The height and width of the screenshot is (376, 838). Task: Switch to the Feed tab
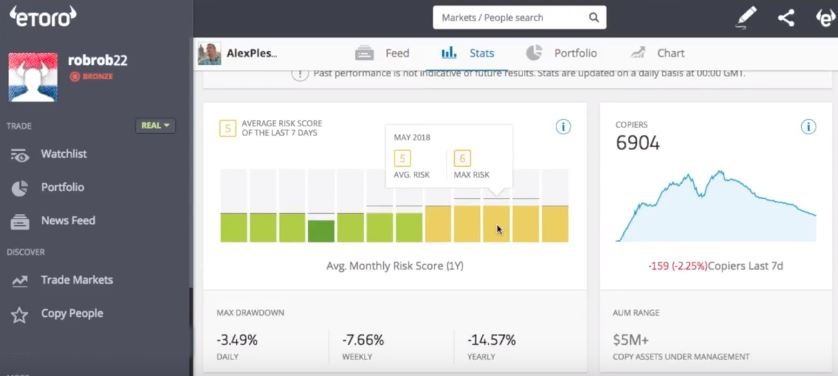[382, 53]
